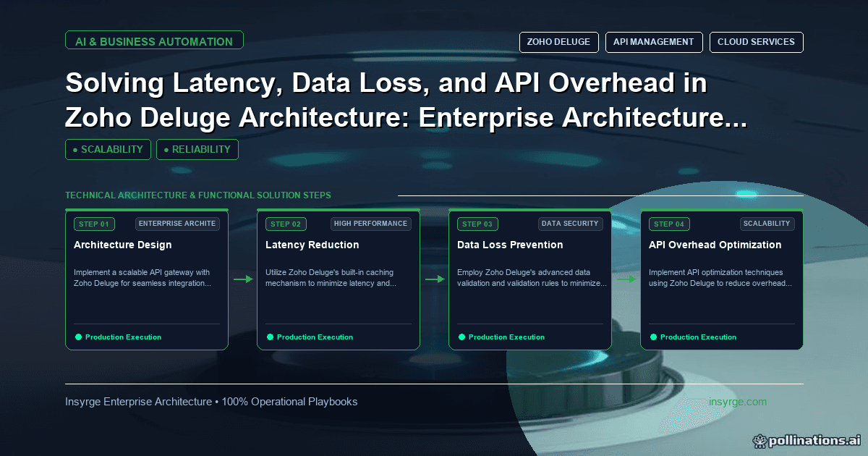
Task: Open the insyrge.com link
Action: [x=738, y=402]
